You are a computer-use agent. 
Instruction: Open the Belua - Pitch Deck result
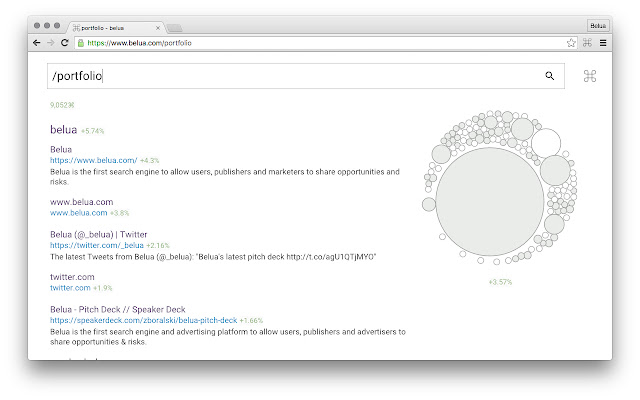pyautogui.click(x=118, y=309)
